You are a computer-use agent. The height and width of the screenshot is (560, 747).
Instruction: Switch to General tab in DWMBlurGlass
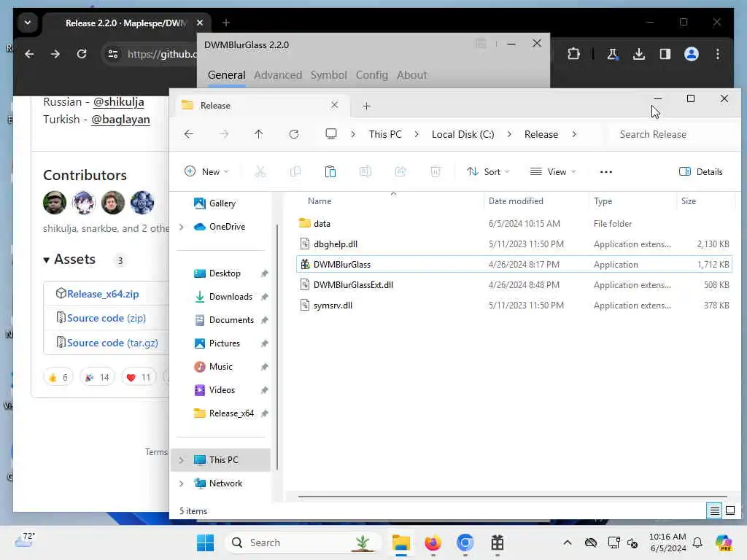click(x=226, y=75)
